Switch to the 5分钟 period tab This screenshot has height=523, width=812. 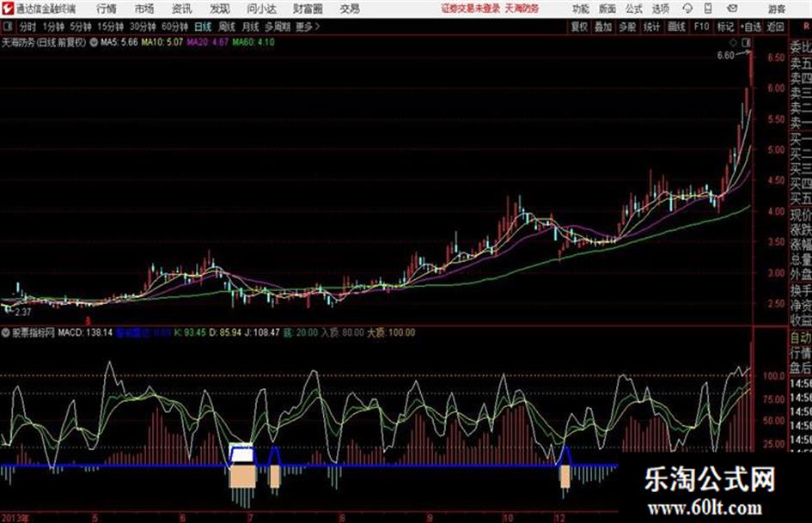[x=81, y=27]
